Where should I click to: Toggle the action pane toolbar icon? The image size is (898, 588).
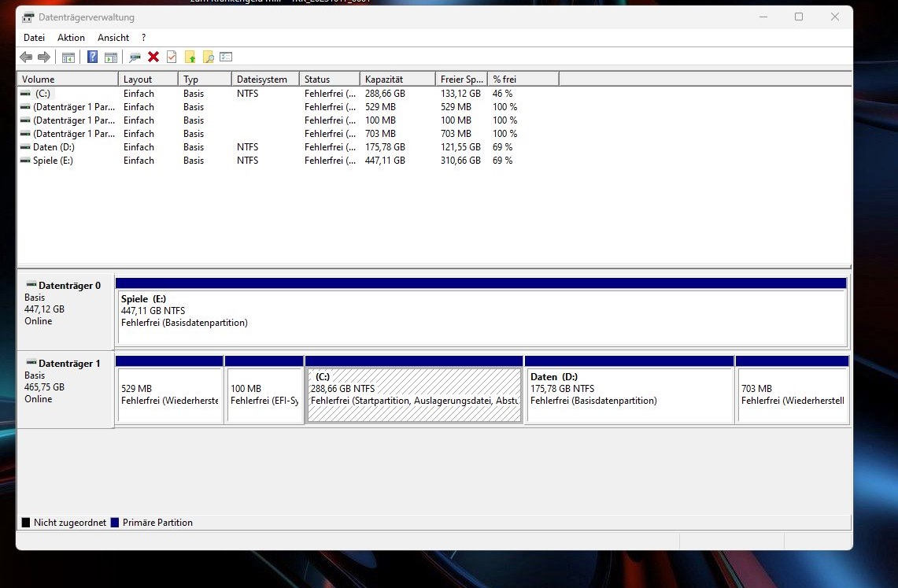(x=110, y=57)
